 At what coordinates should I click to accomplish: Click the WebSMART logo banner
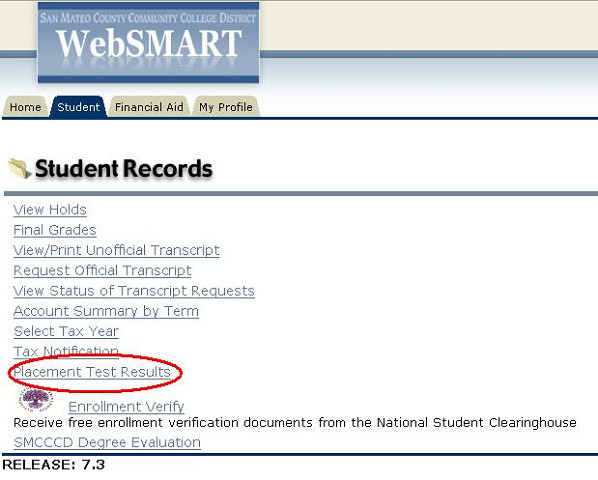pyautogui.click(x=148, y=43)
